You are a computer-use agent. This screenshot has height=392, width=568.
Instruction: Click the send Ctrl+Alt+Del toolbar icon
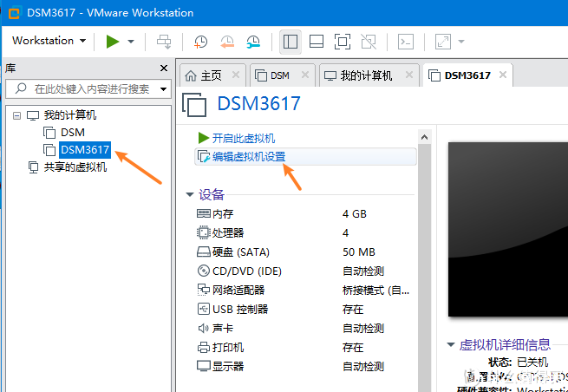point(164,42)
